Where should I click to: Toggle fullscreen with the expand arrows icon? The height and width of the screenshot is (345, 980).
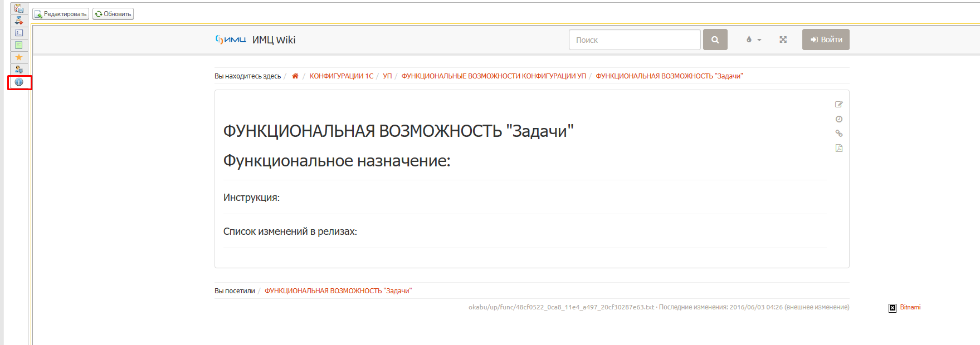coord(783,40)
